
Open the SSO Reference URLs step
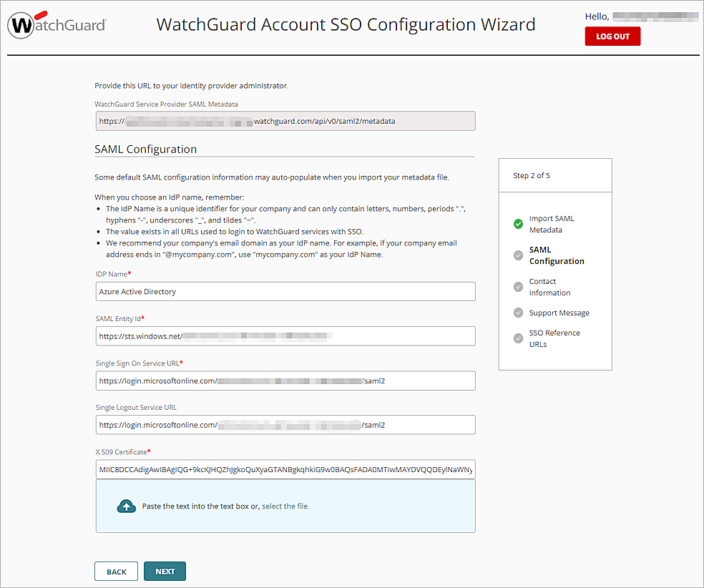click(554, 338)
